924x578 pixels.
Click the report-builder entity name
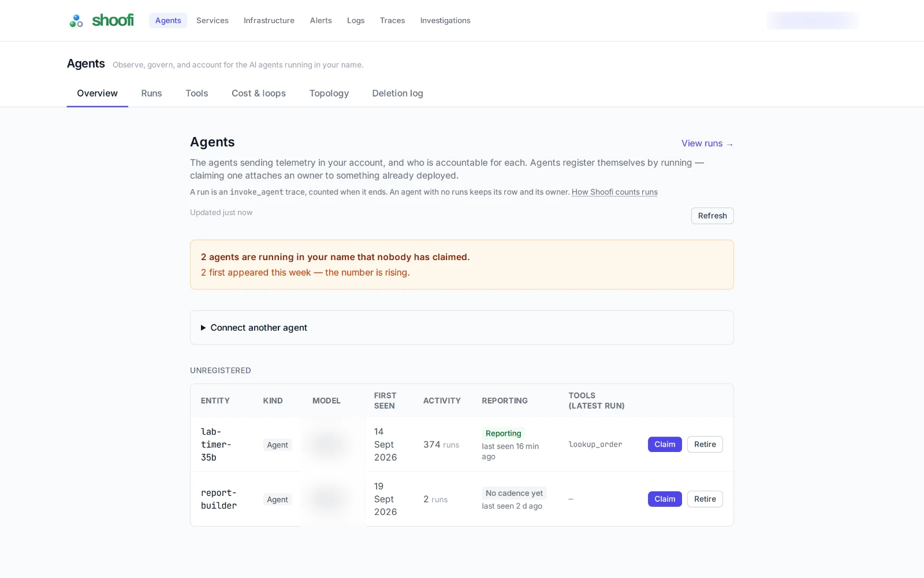(219, 499)
